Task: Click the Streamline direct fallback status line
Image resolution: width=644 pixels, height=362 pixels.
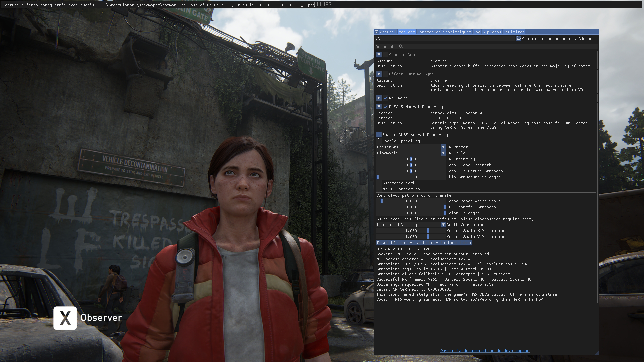Action: [443, 274]
